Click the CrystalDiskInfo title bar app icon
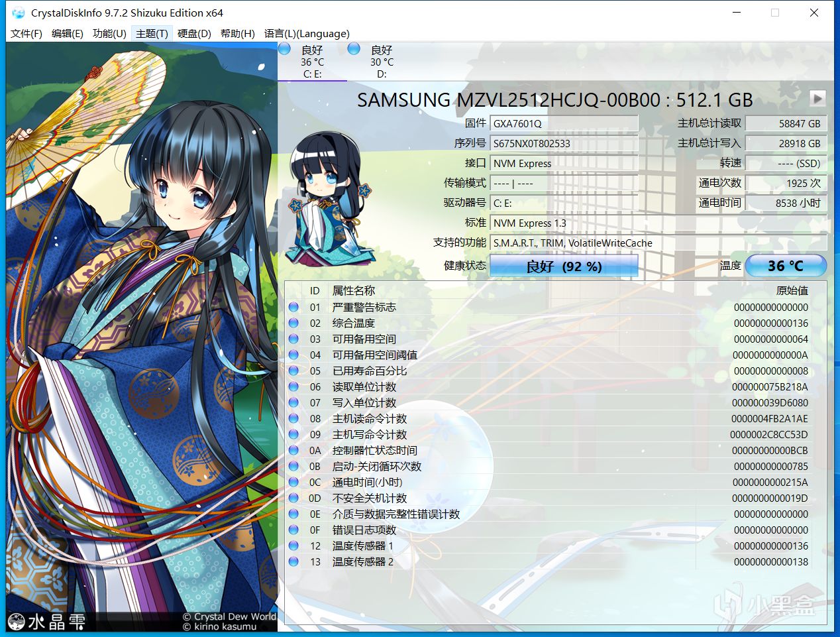 tap(19, 13)
